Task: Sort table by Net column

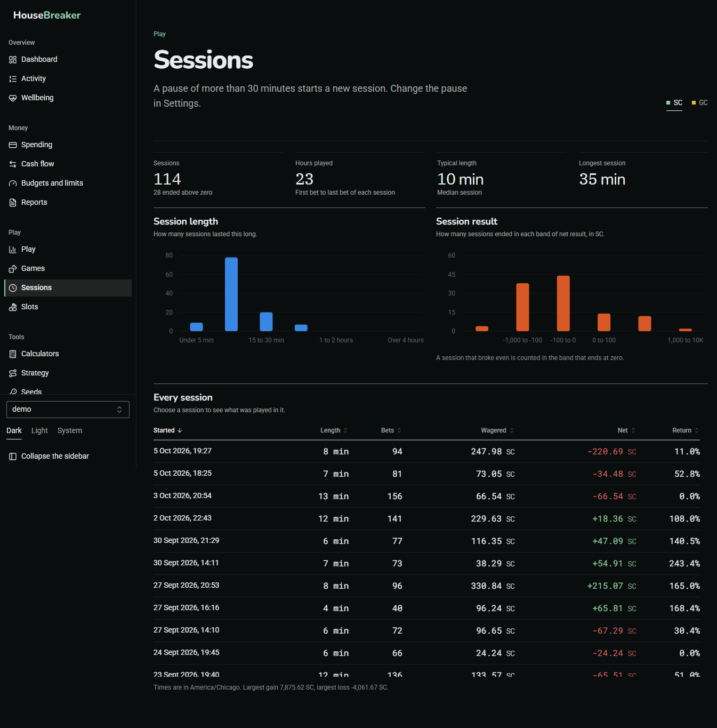Action: (x=626, y=430)
